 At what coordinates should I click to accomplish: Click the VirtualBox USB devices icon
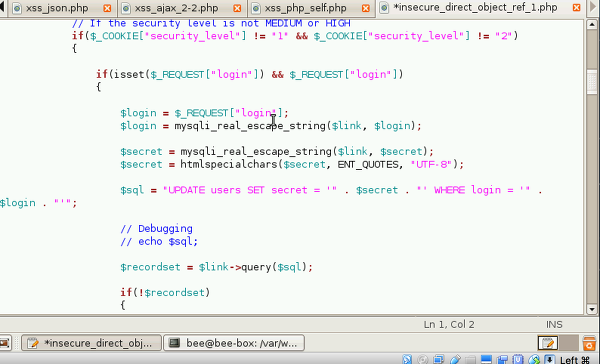455,360
